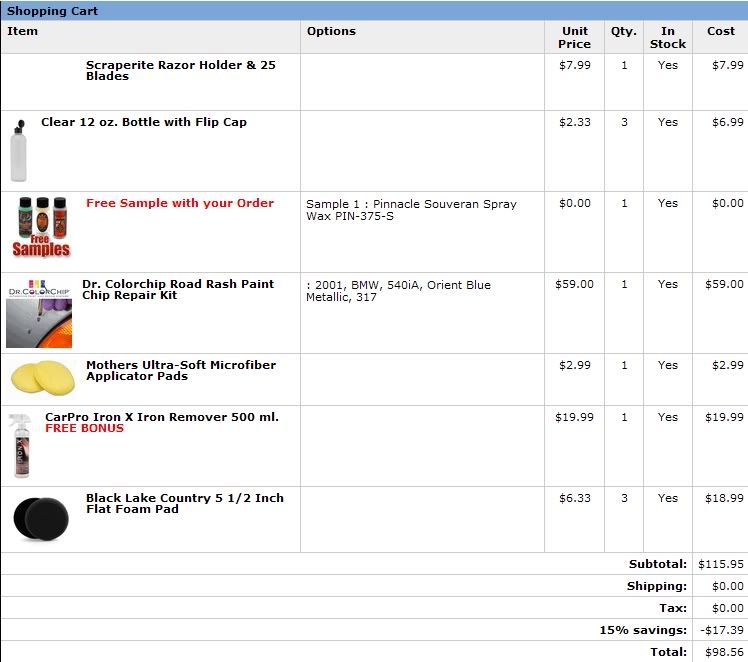Click the Free Samples product image
Screen dimensions: 748x662
(x=41, y=227)
